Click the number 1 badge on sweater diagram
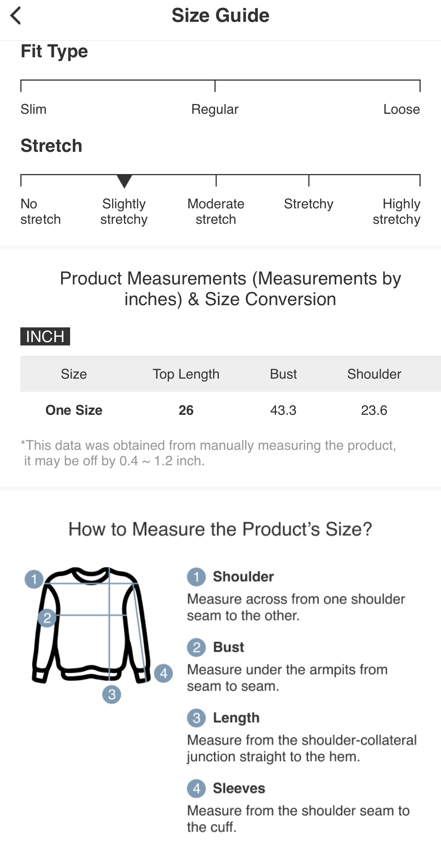 click(x=34, y=579)
